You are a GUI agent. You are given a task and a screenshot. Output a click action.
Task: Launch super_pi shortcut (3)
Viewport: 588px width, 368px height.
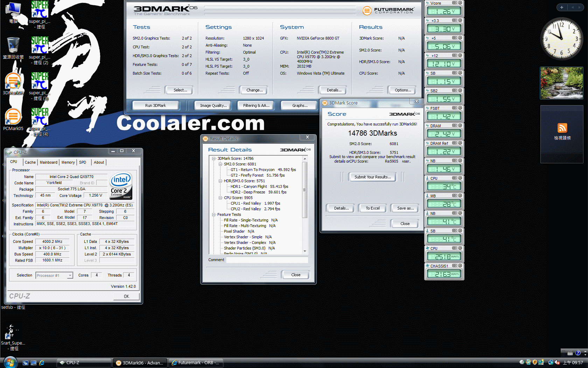(x=40, y=86)
